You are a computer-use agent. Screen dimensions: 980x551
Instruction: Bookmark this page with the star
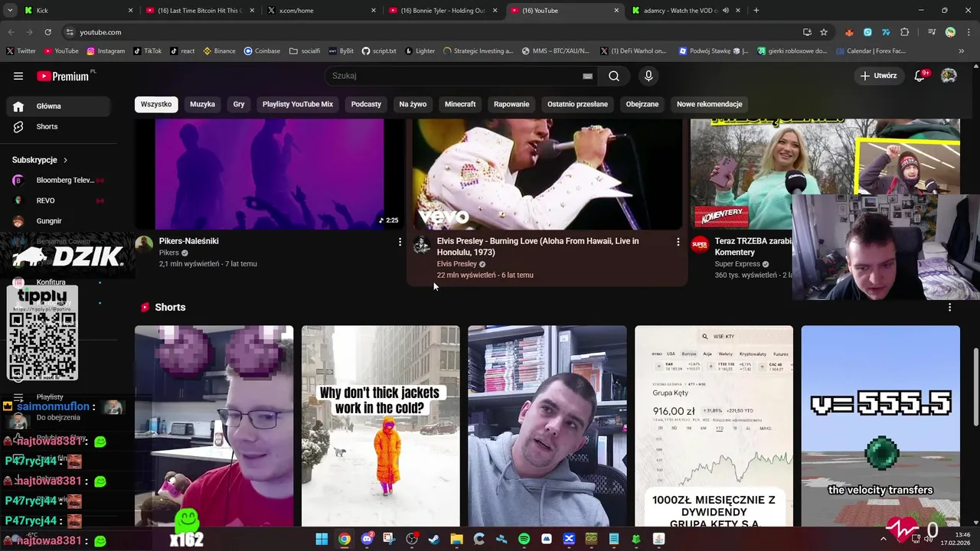tap(824, 32)
